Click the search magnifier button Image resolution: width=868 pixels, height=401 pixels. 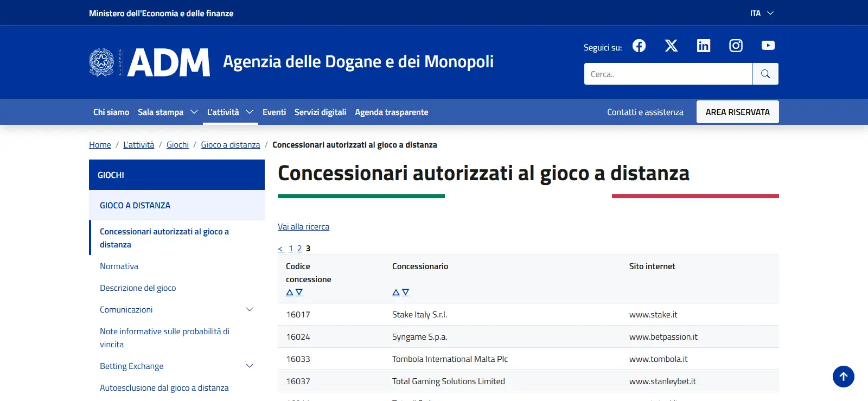(765, 74)
